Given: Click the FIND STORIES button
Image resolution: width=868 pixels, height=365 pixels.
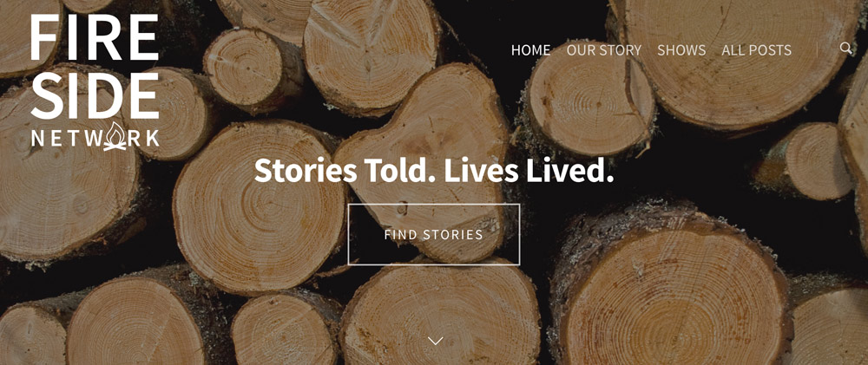Looking at the screenshot, I should coord(433,234).
